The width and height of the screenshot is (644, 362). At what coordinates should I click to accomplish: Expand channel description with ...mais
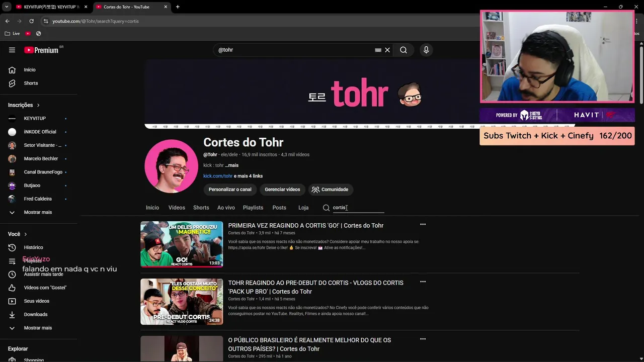click(231, 165)
